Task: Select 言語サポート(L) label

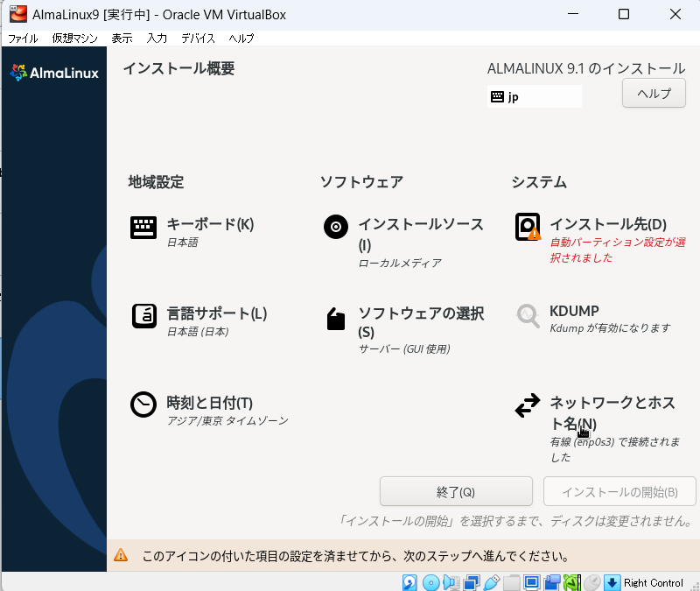Action: 216,313
